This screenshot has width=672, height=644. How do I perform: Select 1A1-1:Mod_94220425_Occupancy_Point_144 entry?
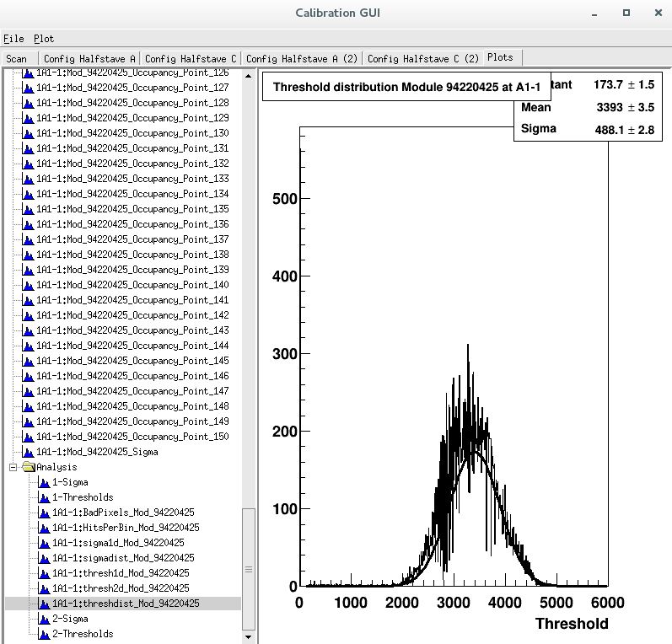132,346
